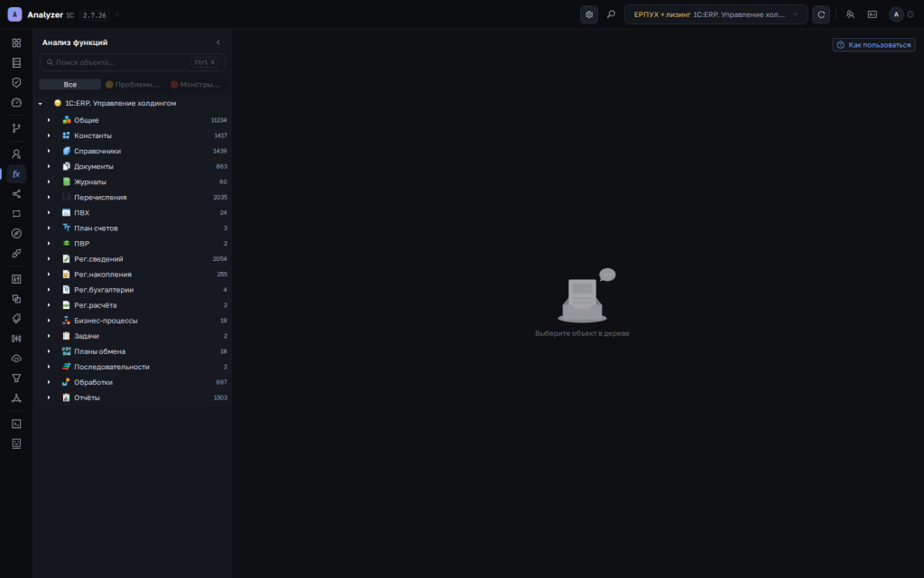
Task: Open the ЕРПУХ + лизинг configuration dropdown
Action: click(716, 14)
